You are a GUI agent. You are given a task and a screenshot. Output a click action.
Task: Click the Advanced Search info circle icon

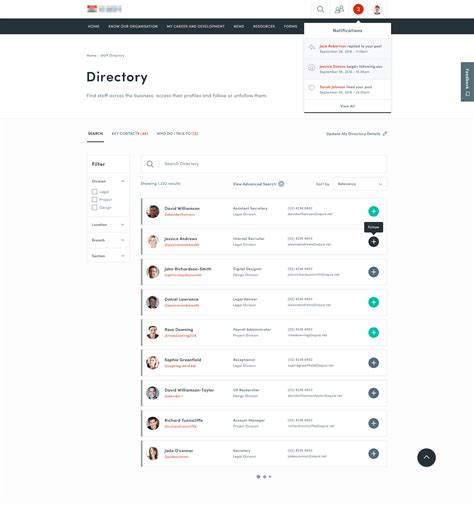(281, 184)
